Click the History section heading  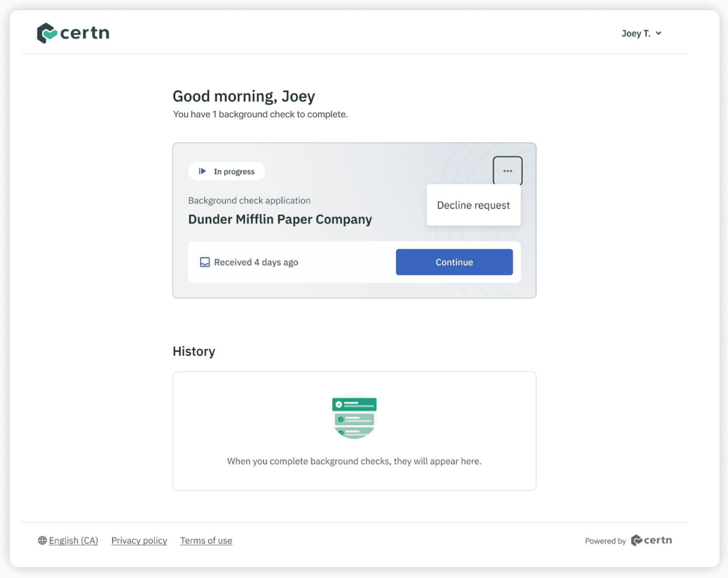194,351
